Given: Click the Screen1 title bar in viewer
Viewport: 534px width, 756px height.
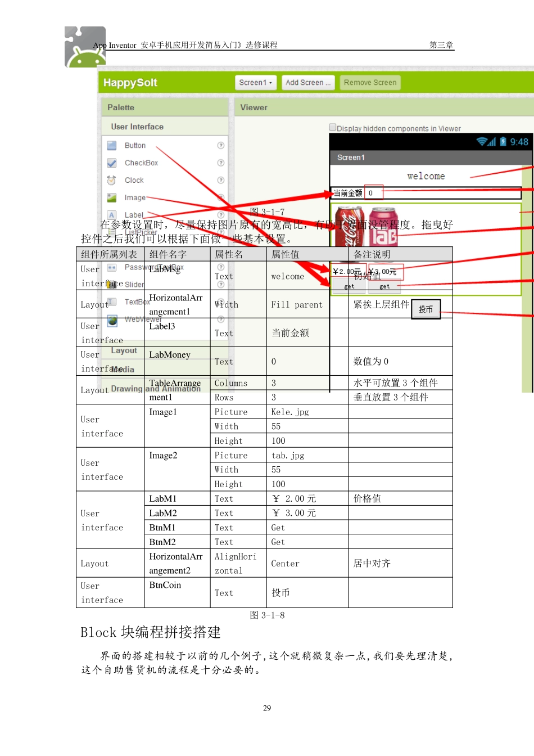Looking at the screenshot, I should (x=431, y=157).
